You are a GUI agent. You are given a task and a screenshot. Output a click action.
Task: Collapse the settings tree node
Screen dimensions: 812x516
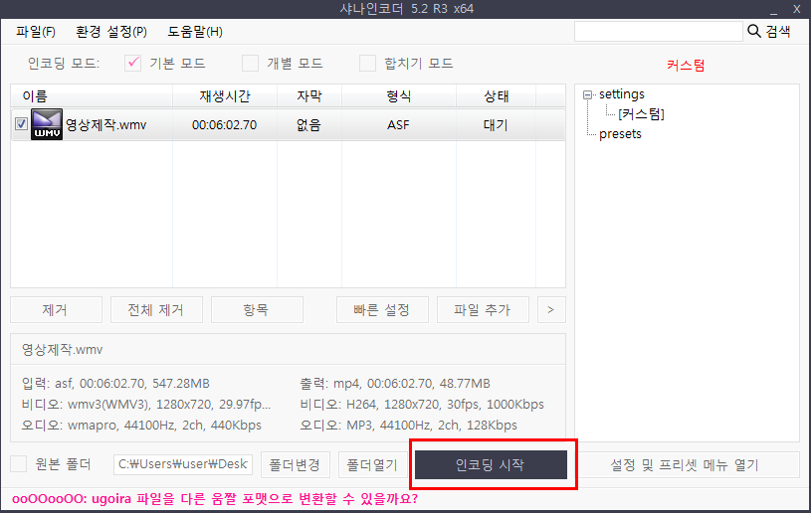coord(587,94)
